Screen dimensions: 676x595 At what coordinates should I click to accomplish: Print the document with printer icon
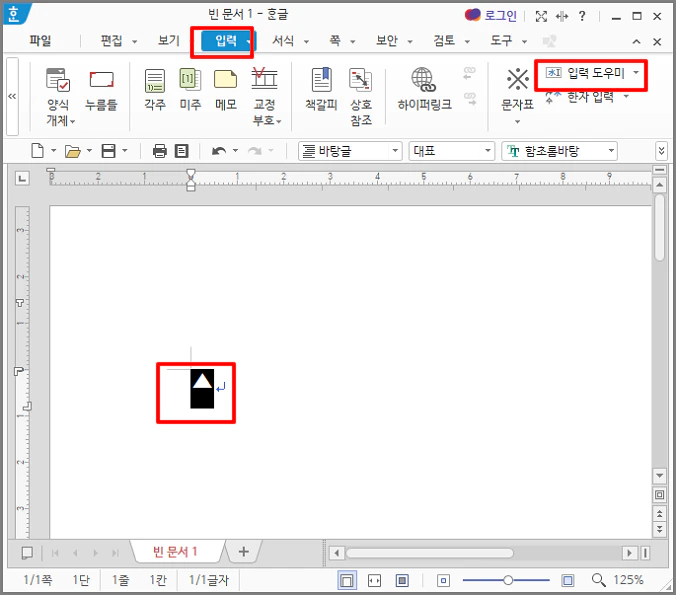point(160,151)
